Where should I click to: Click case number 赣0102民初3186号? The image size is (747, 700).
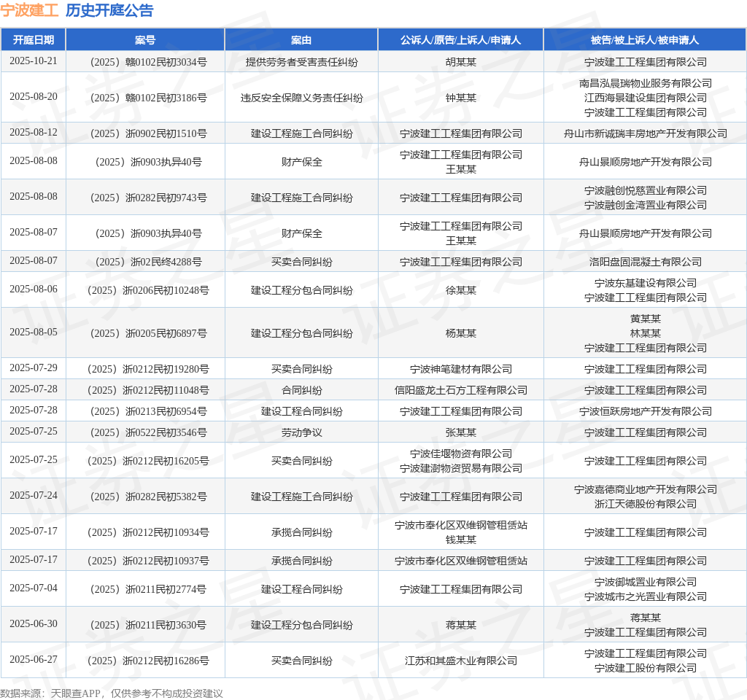tap(149, 98)
